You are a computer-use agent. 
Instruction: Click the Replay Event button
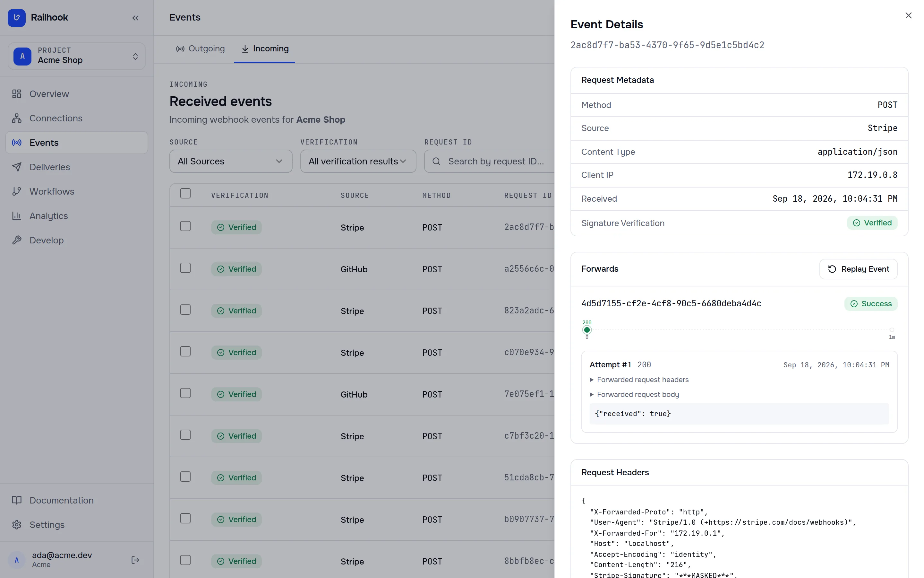click(x=858, y=269)
